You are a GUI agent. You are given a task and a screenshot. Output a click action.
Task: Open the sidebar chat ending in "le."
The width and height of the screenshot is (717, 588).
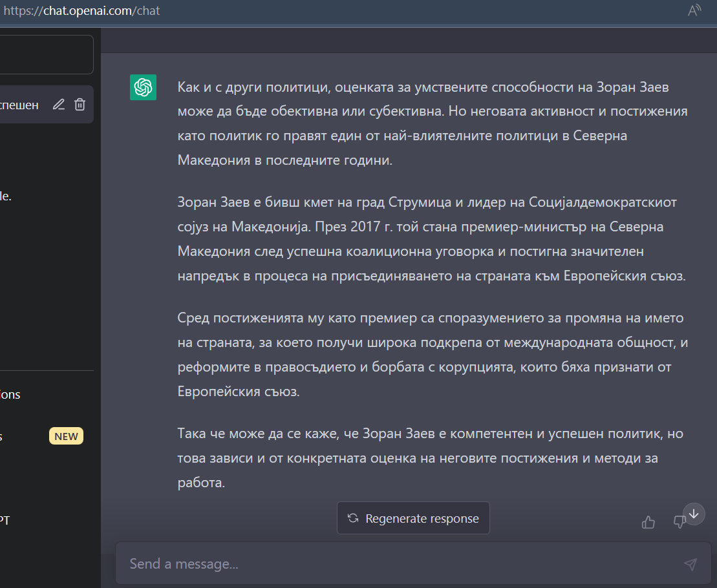pos(6,197)
